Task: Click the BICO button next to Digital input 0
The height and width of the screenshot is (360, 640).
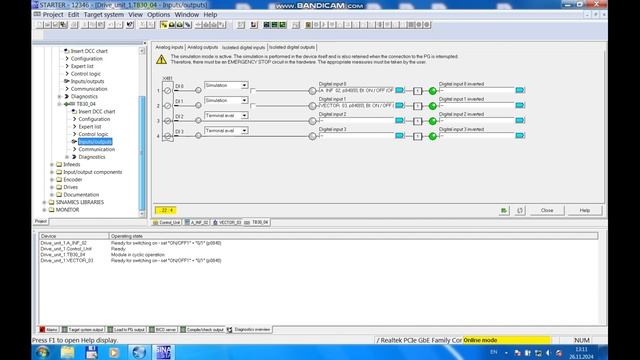Action: coord(399,90)
